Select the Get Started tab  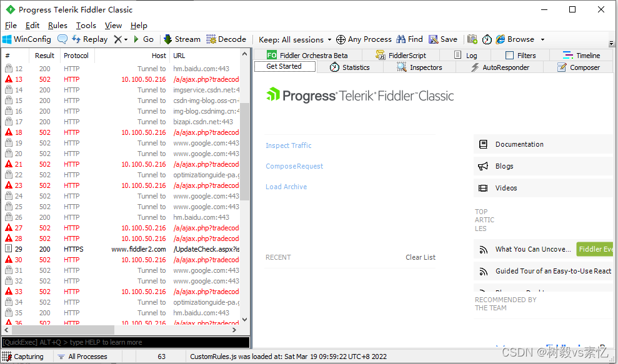tap(284, 67)
